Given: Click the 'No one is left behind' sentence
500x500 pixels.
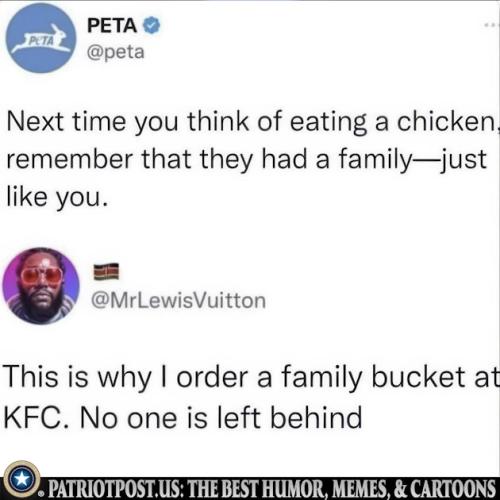Looking at the screenshot, I should click(221, 418).
